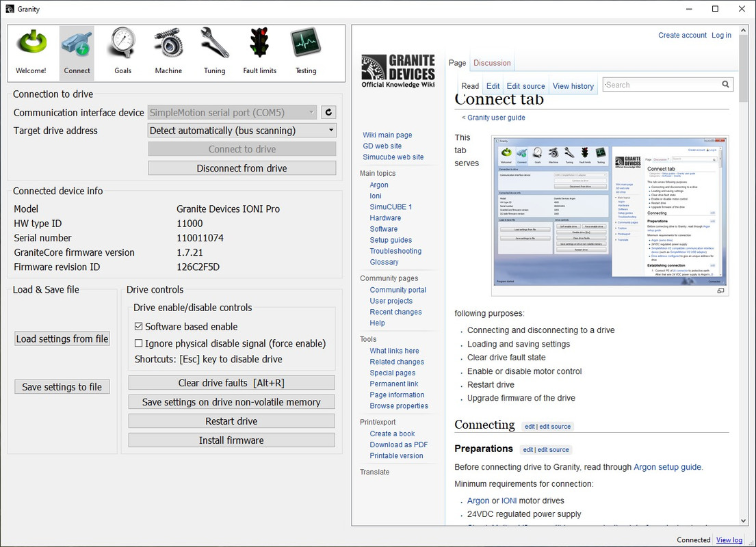
Task: Open the Testing monitor icon
Action: [306, 52]
